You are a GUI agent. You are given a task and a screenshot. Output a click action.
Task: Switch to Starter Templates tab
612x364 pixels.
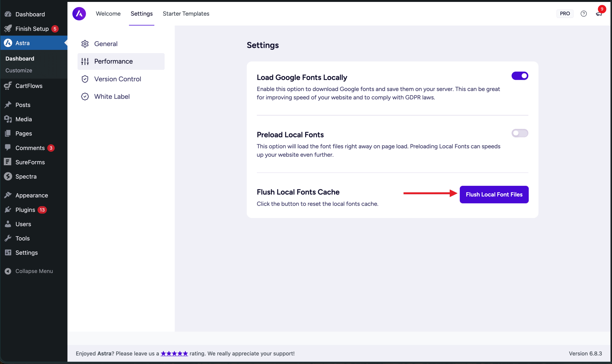(x=186, y=14)
